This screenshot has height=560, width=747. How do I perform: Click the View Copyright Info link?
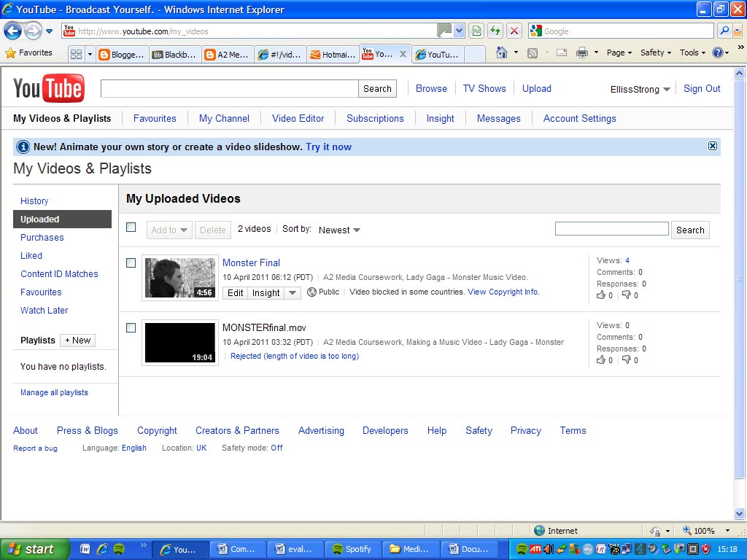[503, 292]
